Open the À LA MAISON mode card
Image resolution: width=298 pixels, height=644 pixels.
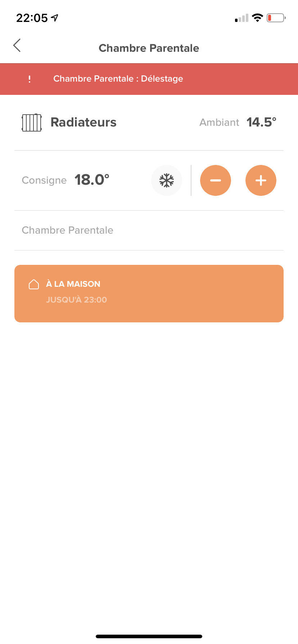149,294
